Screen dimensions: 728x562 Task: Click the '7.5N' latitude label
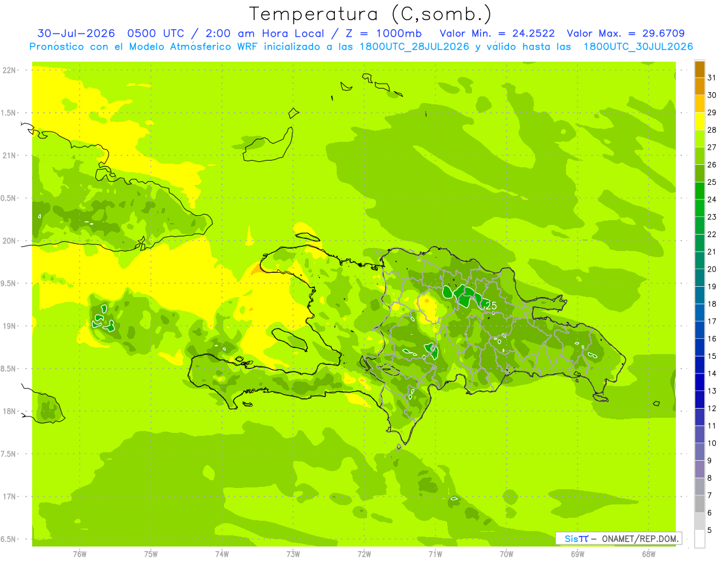pos(9,454)
